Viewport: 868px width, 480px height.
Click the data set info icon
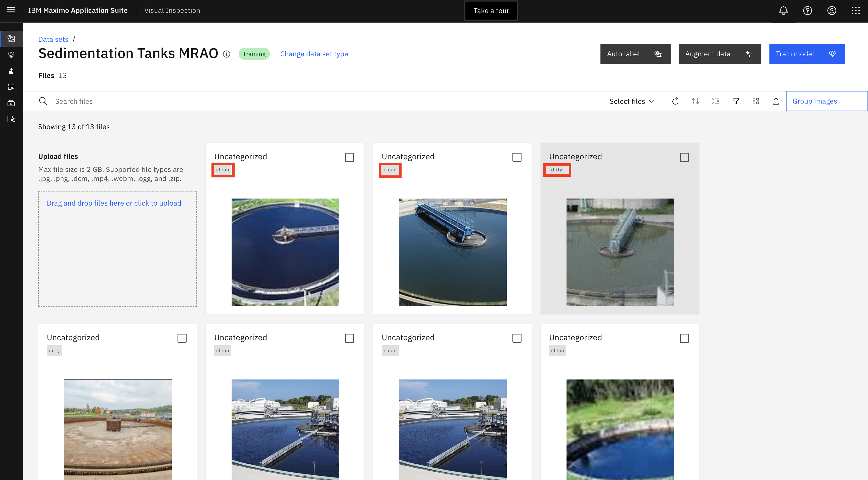pyautogui.click(x=227, y=54)
